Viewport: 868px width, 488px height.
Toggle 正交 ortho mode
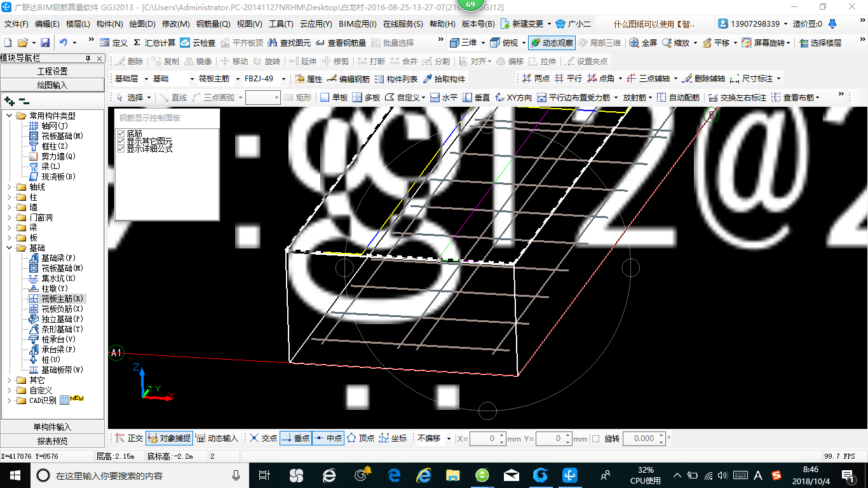coord(129,438)
